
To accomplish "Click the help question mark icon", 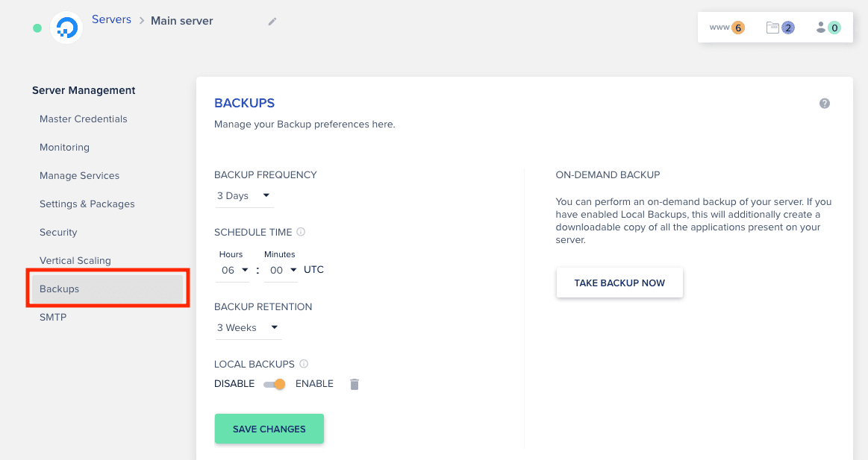I will pos(825,104).
